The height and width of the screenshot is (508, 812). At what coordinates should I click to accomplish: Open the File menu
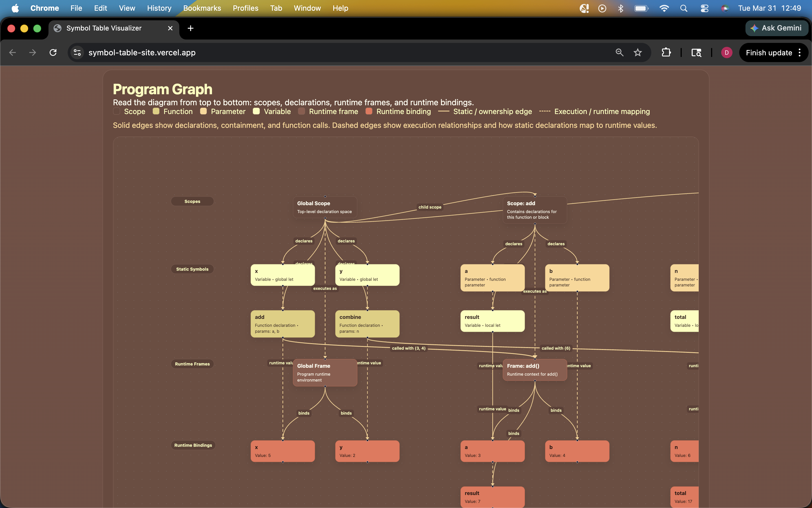[76, 8]
